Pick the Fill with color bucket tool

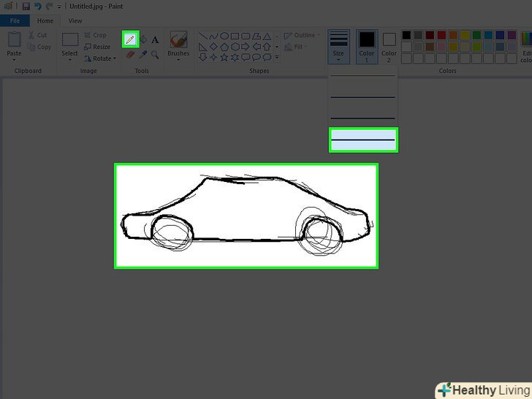point(143,39)
